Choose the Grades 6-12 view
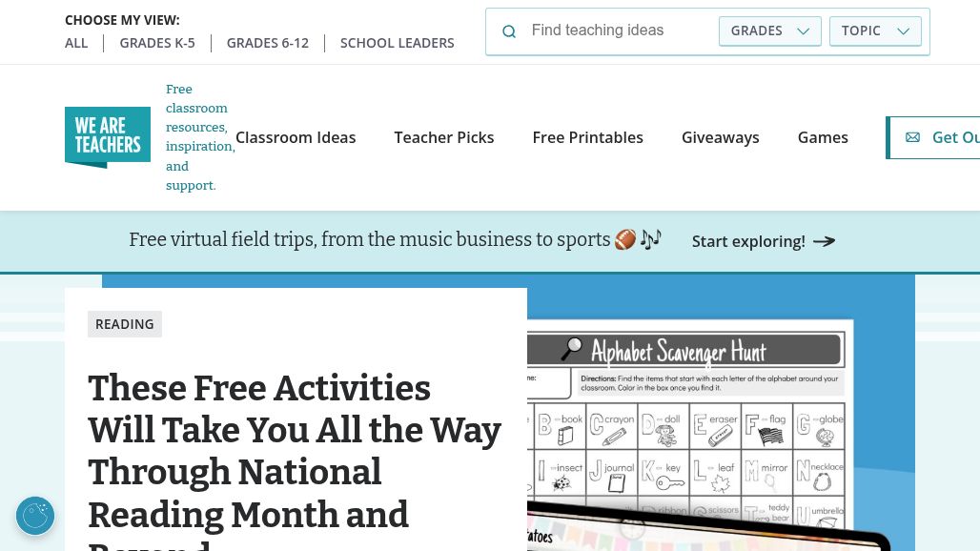This screenshot has width=980, height=551. point(268,43)
